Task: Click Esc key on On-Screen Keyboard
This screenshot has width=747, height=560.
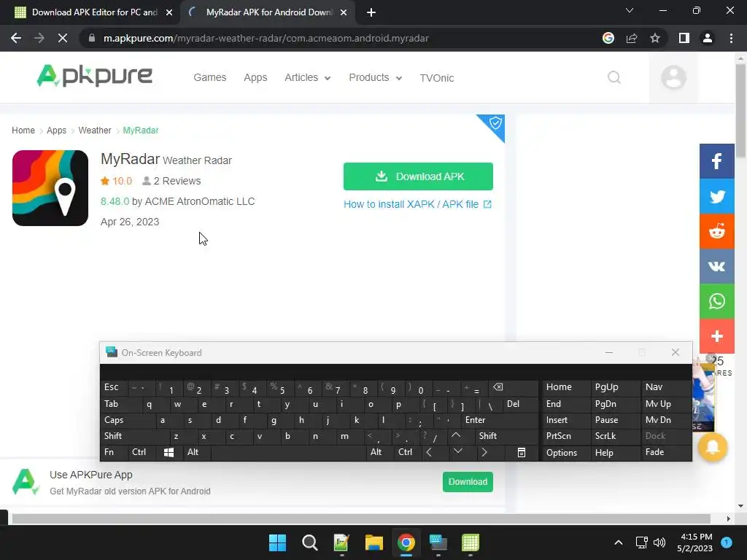Action: click(113, 387)
